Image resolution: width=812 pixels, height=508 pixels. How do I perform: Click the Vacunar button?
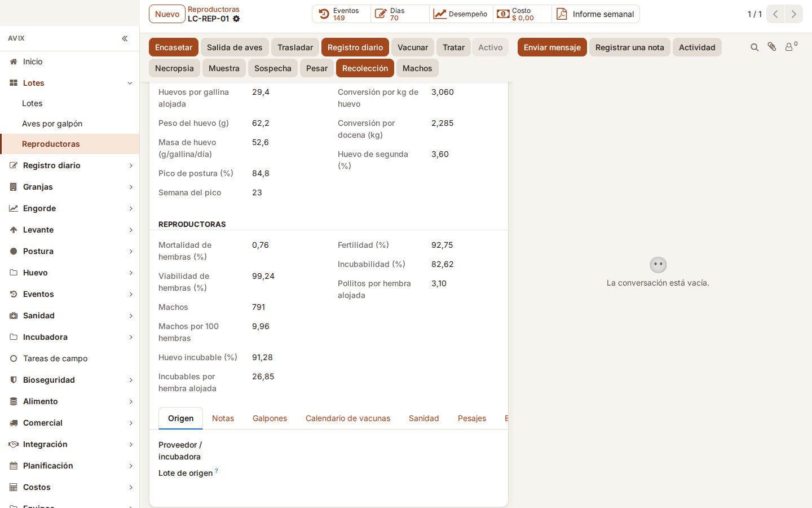pos(413,47)
